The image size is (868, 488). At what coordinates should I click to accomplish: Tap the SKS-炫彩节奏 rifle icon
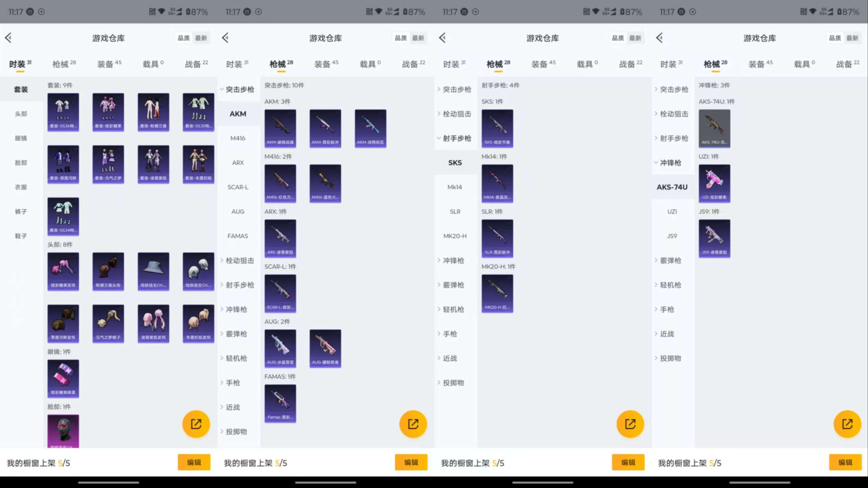(x=497, y=129)
